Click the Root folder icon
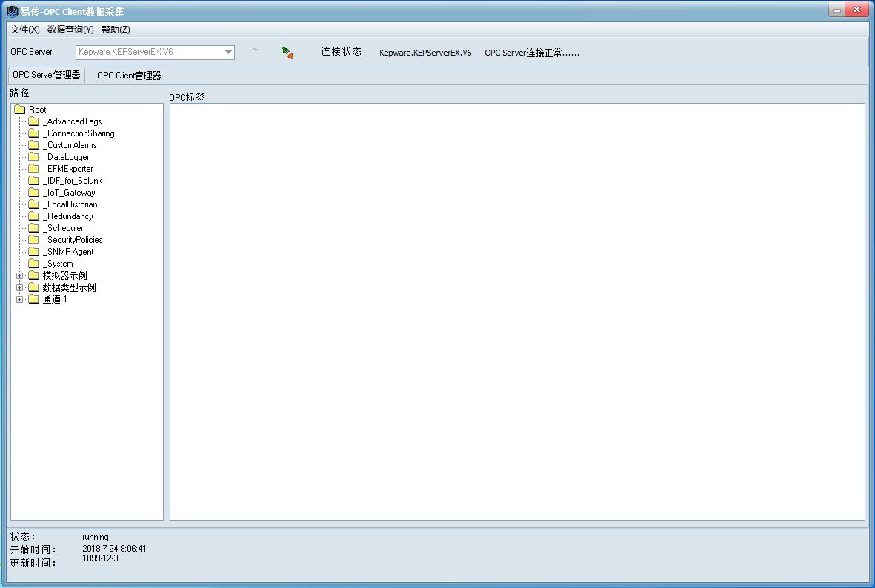Viewport: 875px width, 588px height. (19, 110)
